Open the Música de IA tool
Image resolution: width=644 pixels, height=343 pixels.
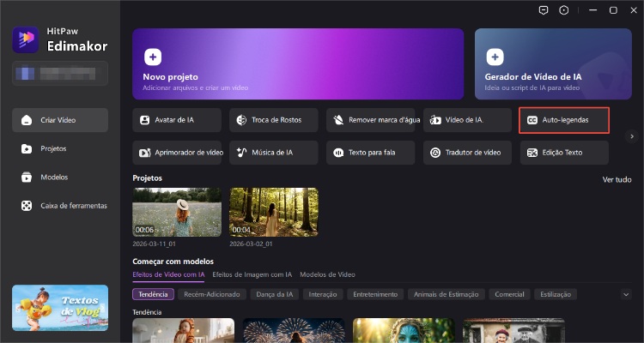pos(273,153)
